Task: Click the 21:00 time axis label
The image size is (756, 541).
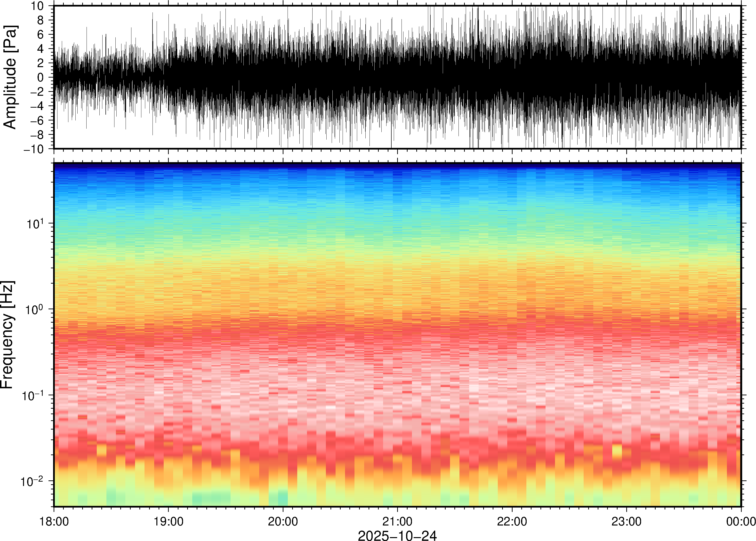Action: coord(397,521)
